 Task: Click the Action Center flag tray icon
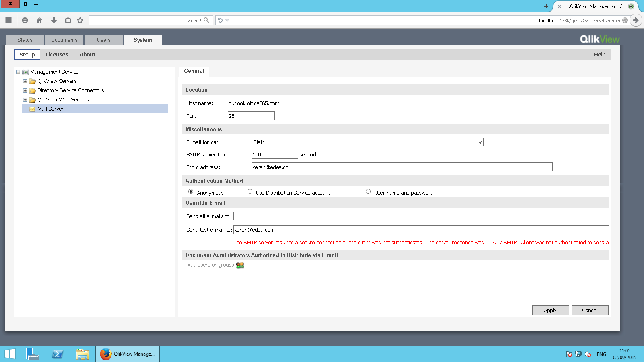[x=568, y=354]
